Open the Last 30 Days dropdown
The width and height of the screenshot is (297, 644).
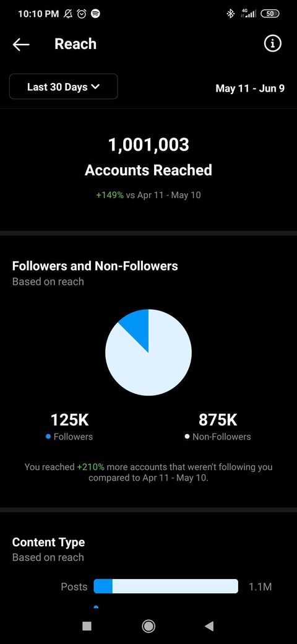tap(64, 87)
